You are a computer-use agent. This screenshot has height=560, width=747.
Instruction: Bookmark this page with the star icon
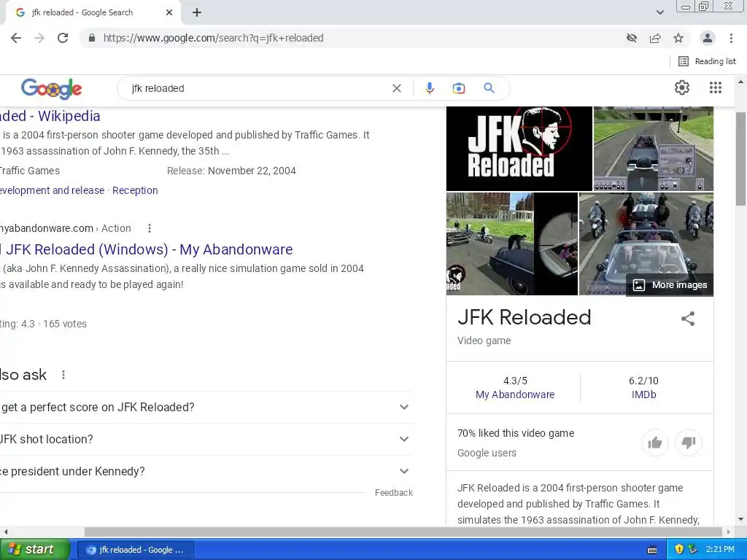(x=678, y=38)
